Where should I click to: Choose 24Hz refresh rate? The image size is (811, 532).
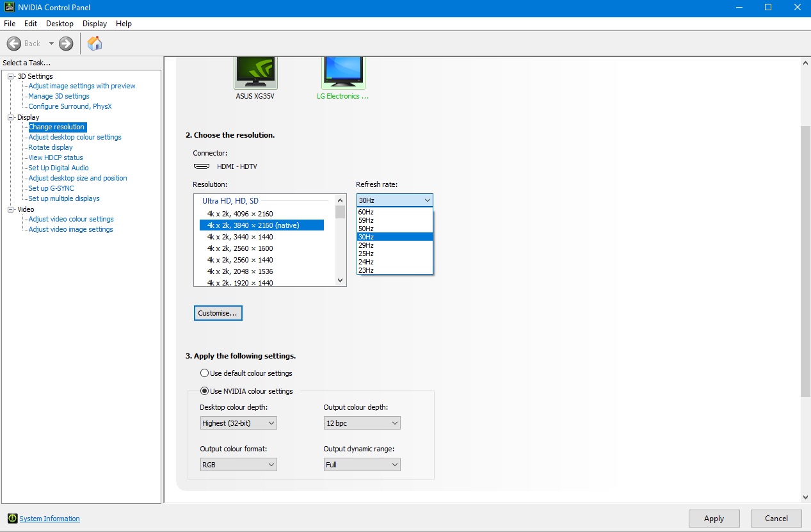395,262
